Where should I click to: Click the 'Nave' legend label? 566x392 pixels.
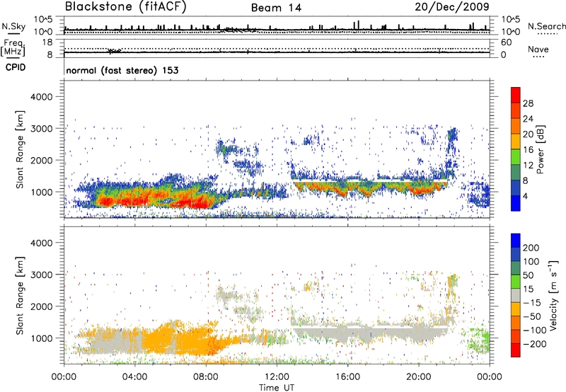538,50
